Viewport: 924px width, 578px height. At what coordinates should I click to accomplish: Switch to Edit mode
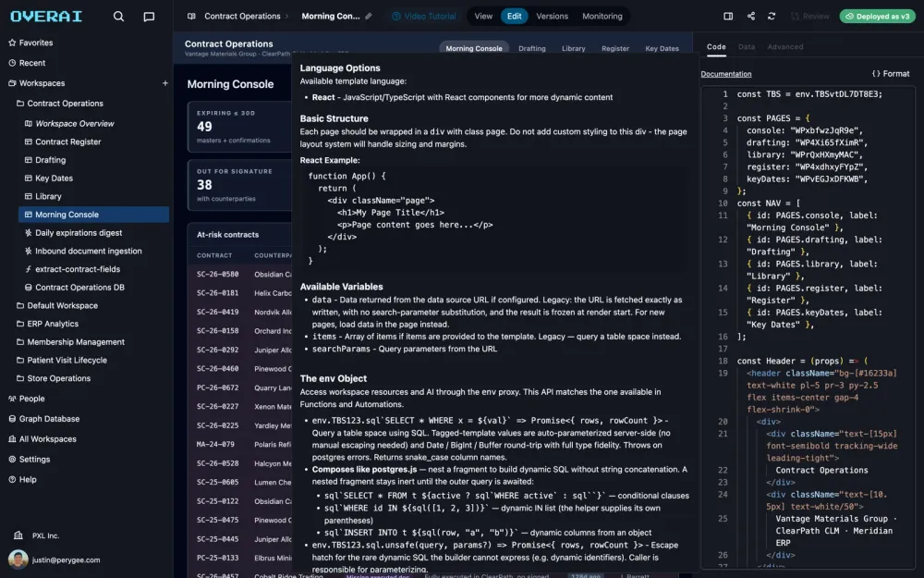pyautogui.click(x=514, y=17)
